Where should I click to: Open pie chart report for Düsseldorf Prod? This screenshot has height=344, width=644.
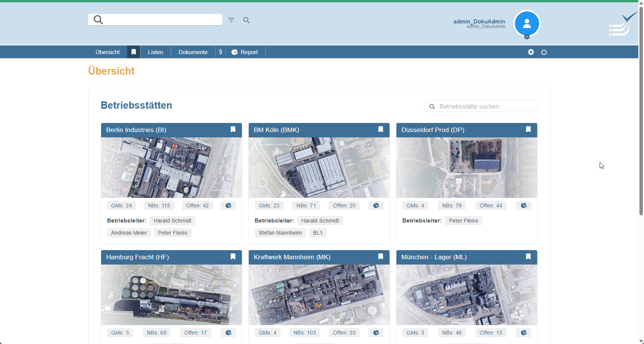point(524,205)
